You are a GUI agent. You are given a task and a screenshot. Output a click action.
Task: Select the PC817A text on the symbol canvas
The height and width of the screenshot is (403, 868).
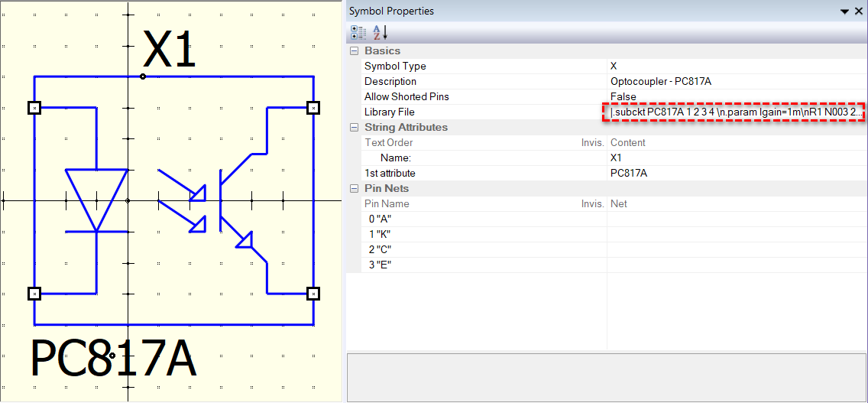coord(114,359)
